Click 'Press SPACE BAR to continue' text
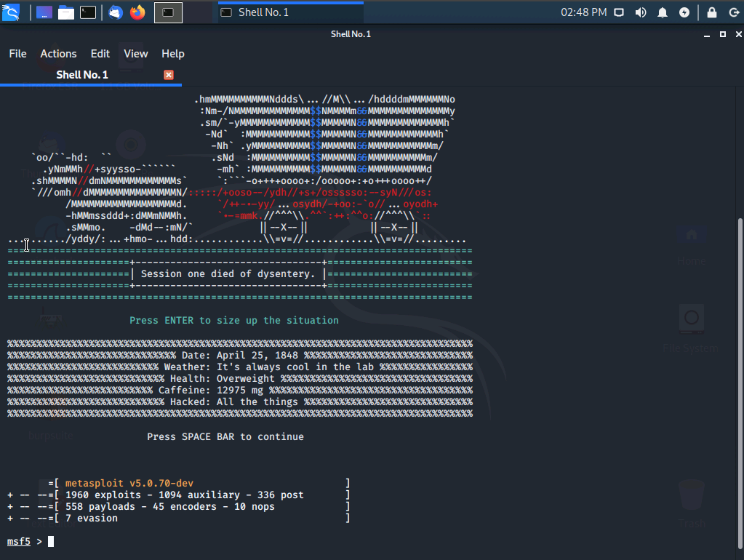Image resolution: width=744 pixels, height=560 pixels. 225,436
